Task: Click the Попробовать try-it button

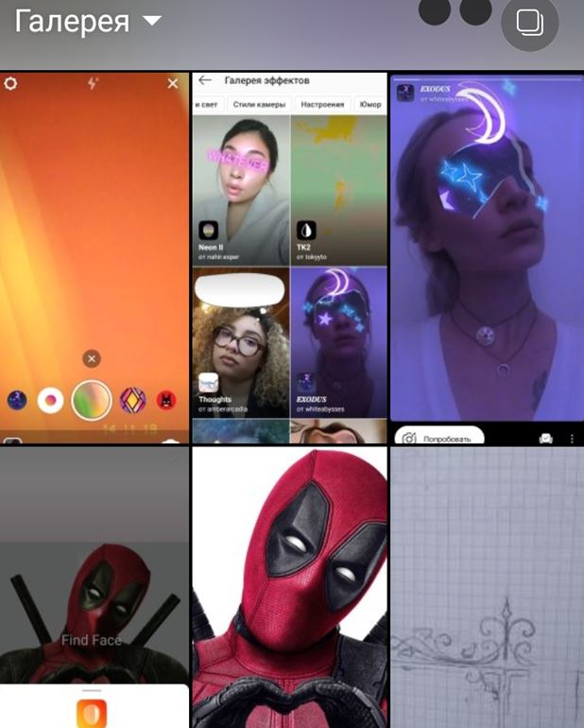Action: coord(439,437)
